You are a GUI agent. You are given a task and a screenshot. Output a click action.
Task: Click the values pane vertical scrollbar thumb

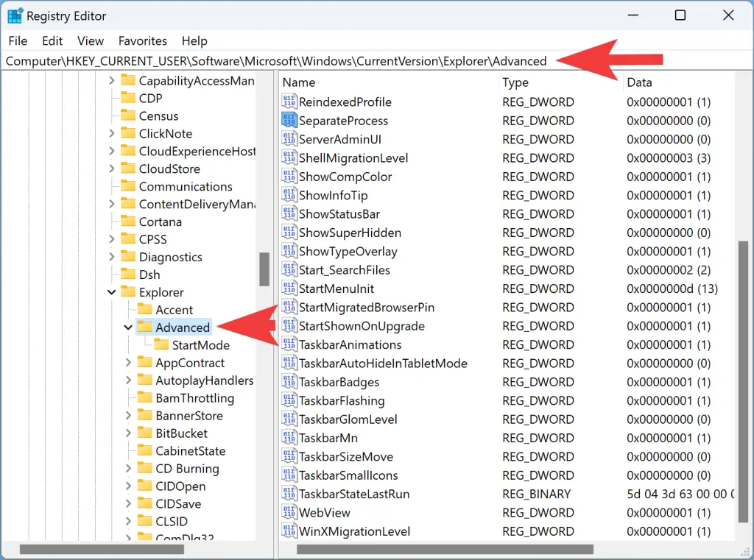coord(744,382)
